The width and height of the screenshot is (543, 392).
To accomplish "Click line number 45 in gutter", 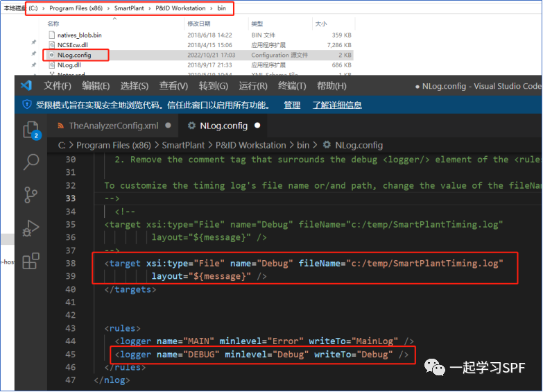I will (71, 355).
